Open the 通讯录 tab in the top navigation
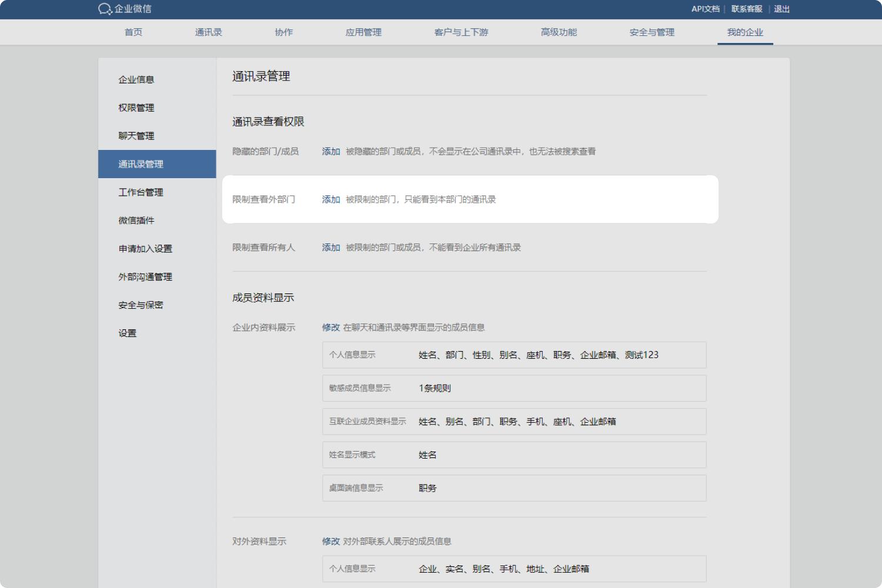 [208, 32]
